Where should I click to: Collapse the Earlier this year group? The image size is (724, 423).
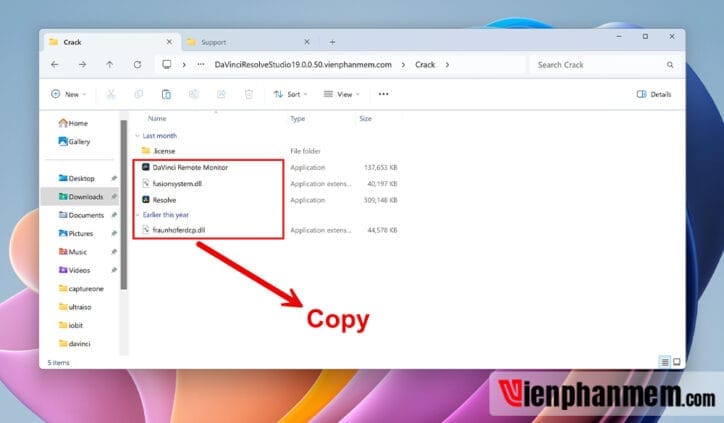point(137,215)
